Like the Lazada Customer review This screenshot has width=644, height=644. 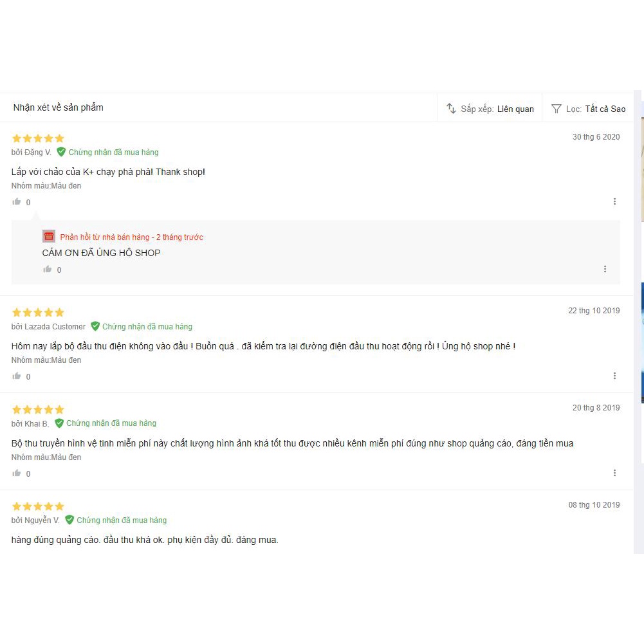(x=17, y=376)
